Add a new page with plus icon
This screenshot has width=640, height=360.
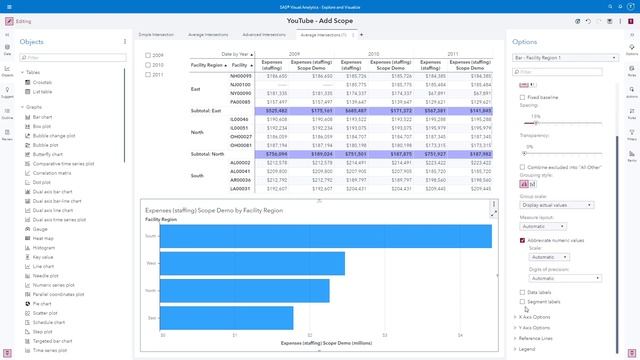point(361,35)
